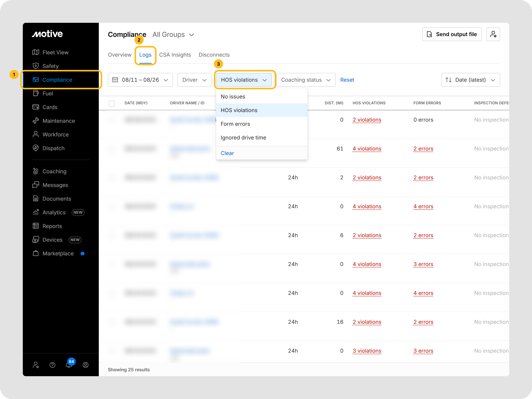Choose Form errors from the filter menu
The width and height of the screenshot is (532, 399).
click(235, 124)
